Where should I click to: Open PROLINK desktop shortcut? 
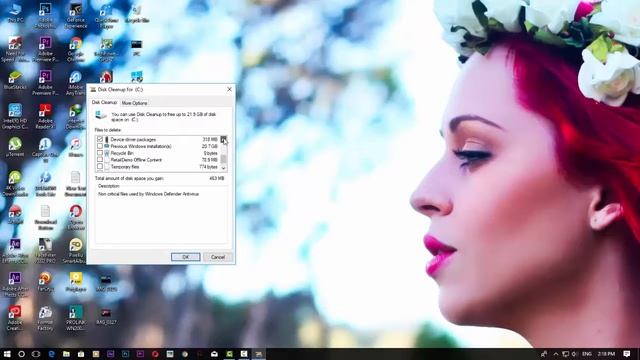(x=76, y=318)
